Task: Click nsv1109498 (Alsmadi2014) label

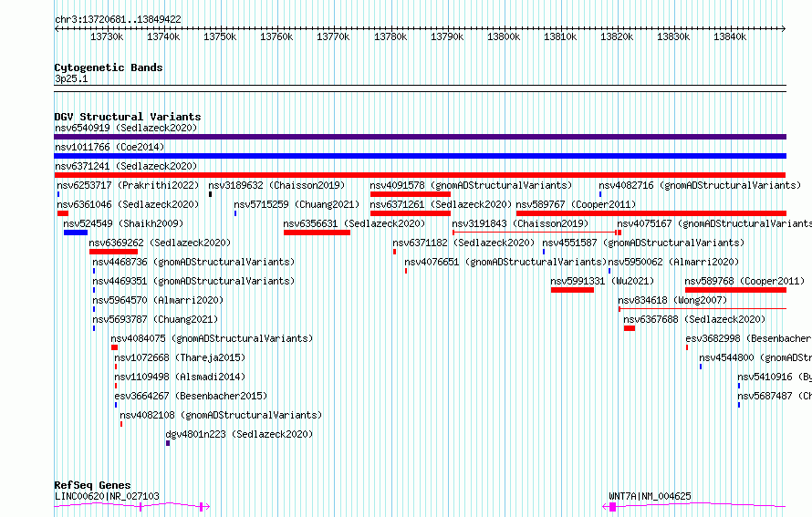Action: (180, 377)
